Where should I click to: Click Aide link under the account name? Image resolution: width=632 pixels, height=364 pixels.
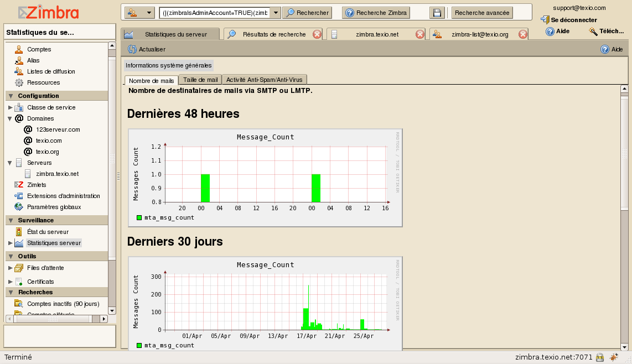tap(557, 31)
